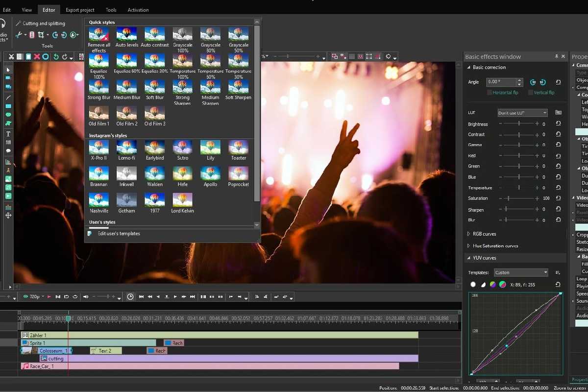Pin the Basic effects window
The image size is (588, 392).
[557, 57]
